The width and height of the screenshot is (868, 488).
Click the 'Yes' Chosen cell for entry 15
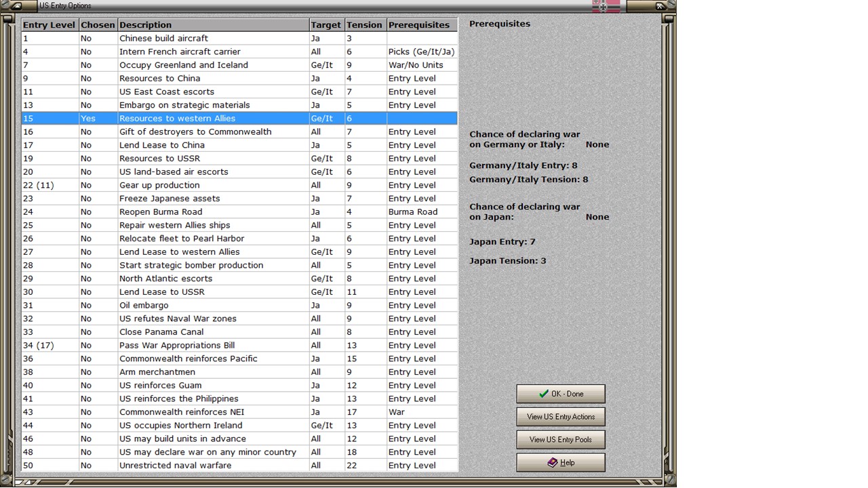coord(98,119)
